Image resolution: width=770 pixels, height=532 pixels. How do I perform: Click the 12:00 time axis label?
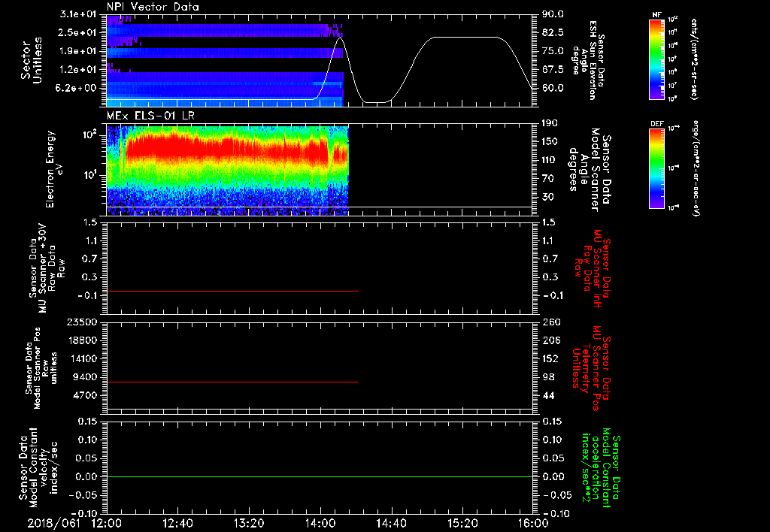pyautogui.click(x=107, y=523)
